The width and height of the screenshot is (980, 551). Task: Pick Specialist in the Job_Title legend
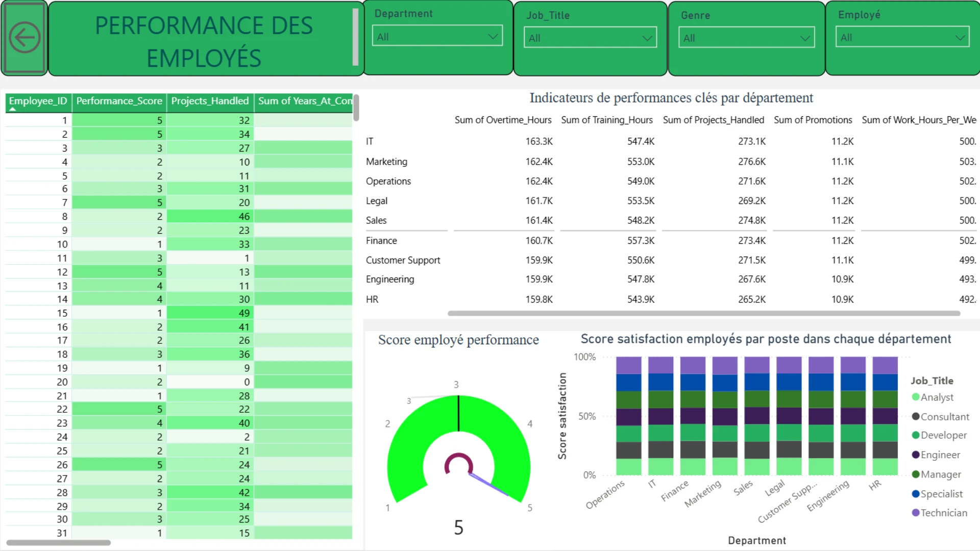pyautogui.click(x=937, y=494)
